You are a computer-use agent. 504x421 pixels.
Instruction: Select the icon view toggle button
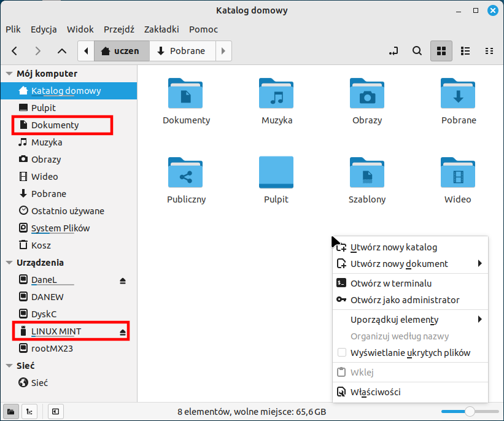point(441,51)
